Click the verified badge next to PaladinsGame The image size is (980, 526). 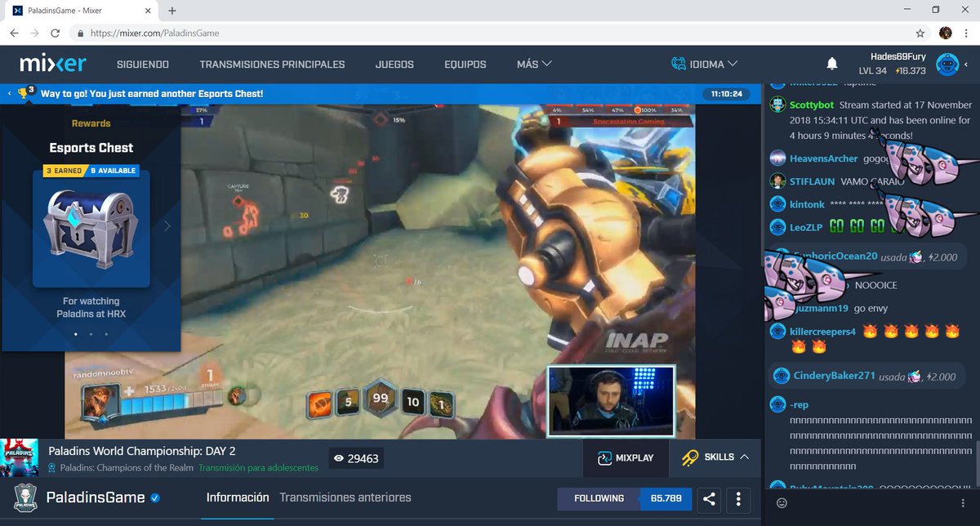(155, 497)
